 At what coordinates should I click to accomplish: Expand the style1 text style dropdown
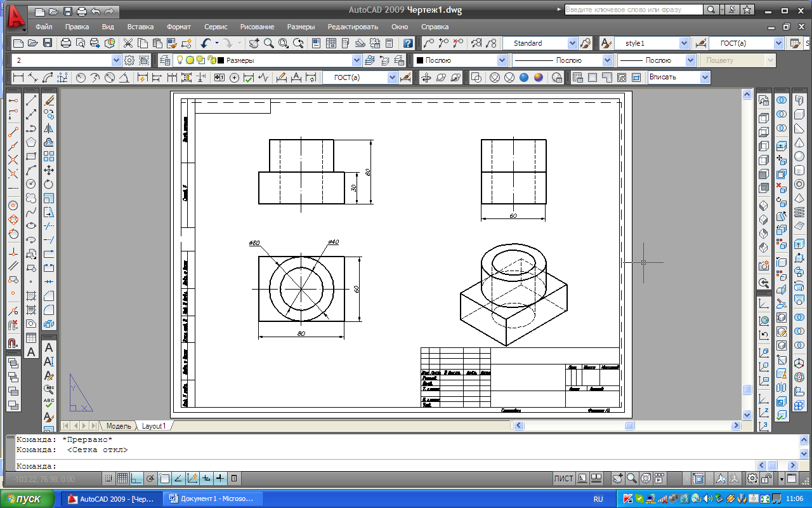pos(684,43)
